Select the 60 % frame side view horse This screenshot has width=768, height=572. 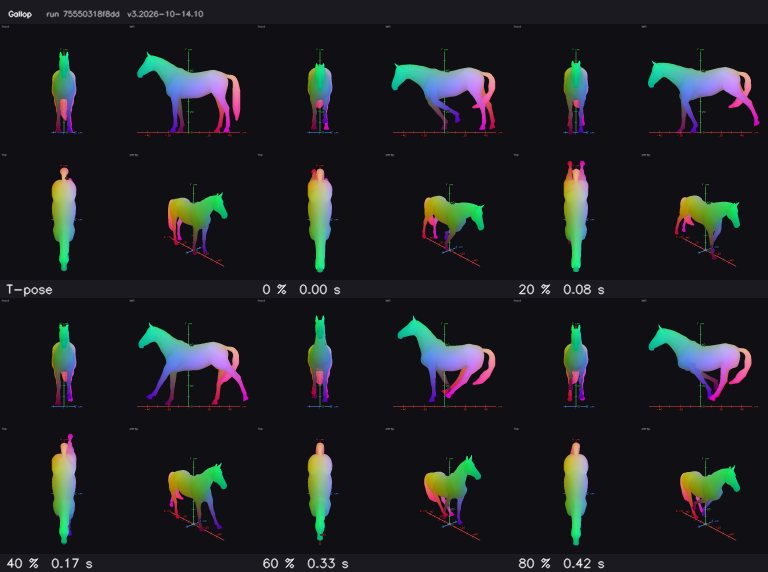click(447, 359)
